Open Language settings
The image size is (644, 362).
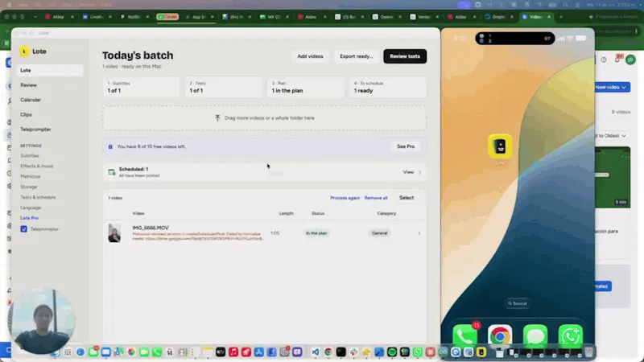(31, 208)
